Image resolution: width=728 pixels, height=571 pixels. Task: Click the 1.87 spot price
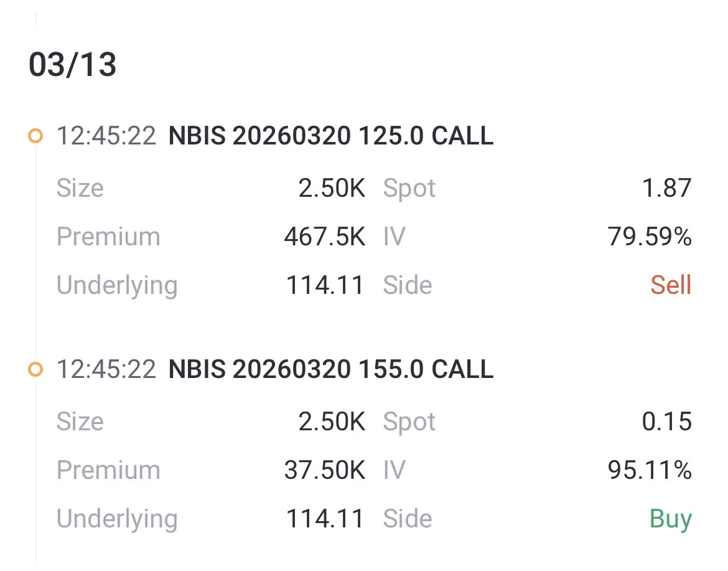(x=666, y=188)
